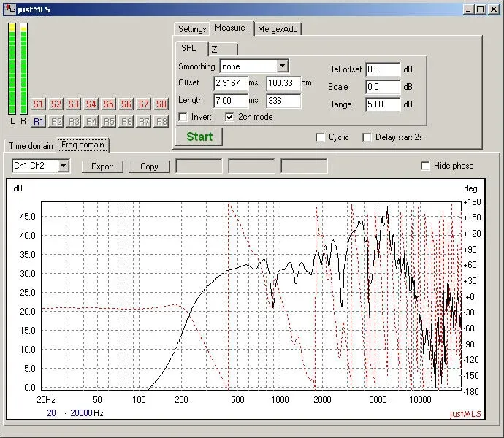Click the +180 phase axis label
The image size is (504, 438).
472,202
